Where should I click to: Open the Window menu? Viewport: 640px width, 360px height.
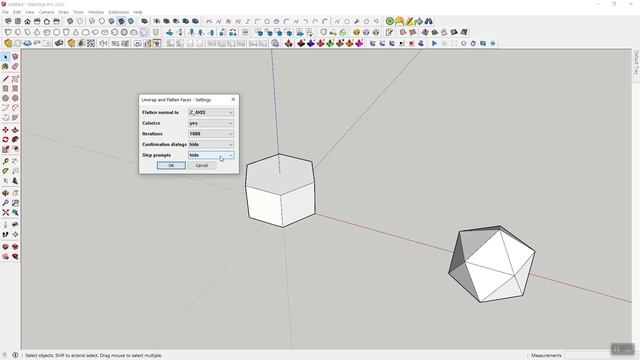pyautogui.click(x=96, y=12)
